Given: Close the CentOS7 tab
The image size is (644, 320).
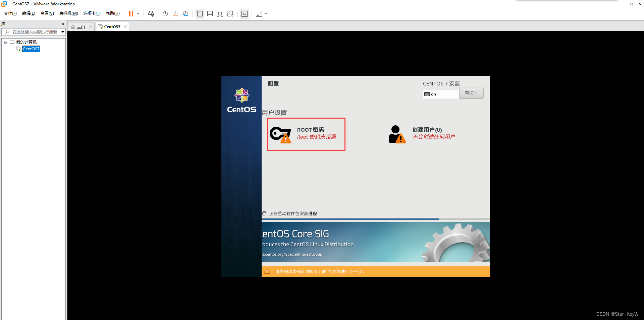Looking at the screenshot, I should click(x=125, y=27).
